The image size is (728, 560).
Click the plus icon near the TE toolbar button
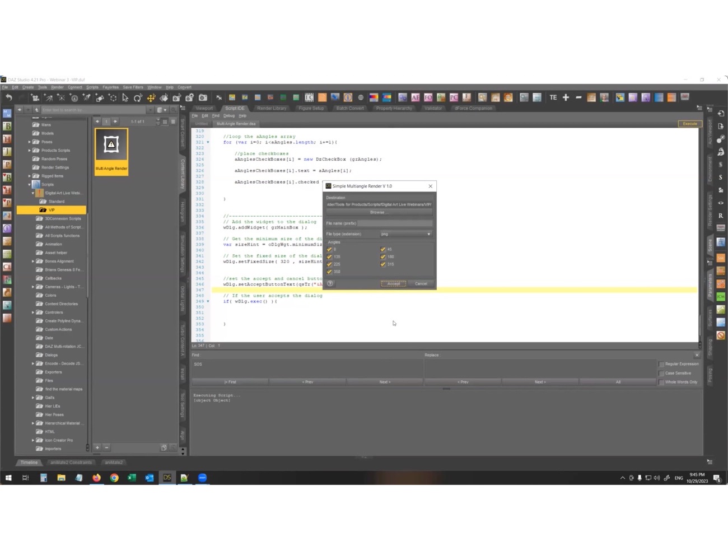(x=566, y=97)
